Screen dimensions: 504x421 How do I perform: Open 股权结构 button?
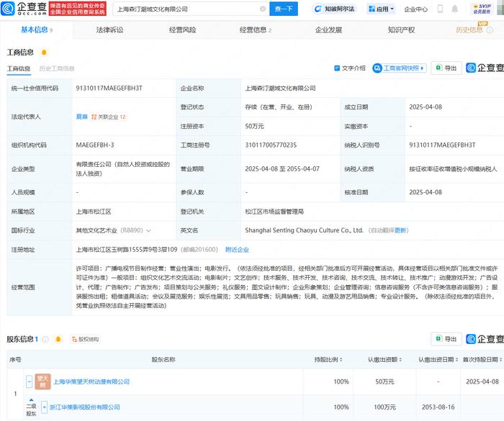[x=86, y=339]
